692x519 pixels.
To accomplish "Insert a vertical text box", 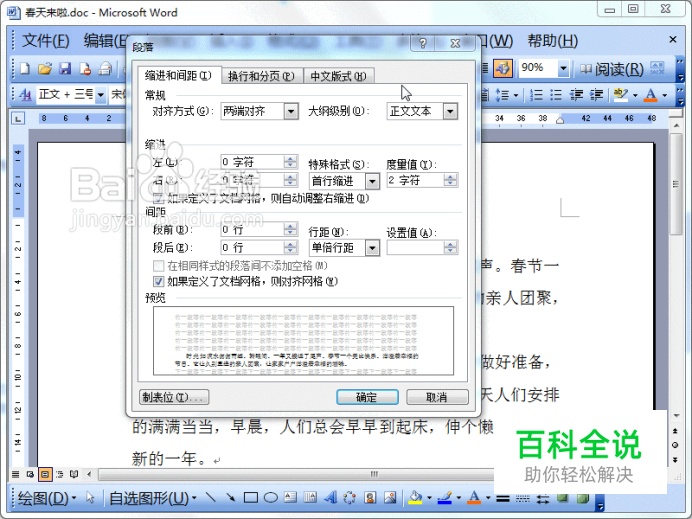I will pos(310,498).
